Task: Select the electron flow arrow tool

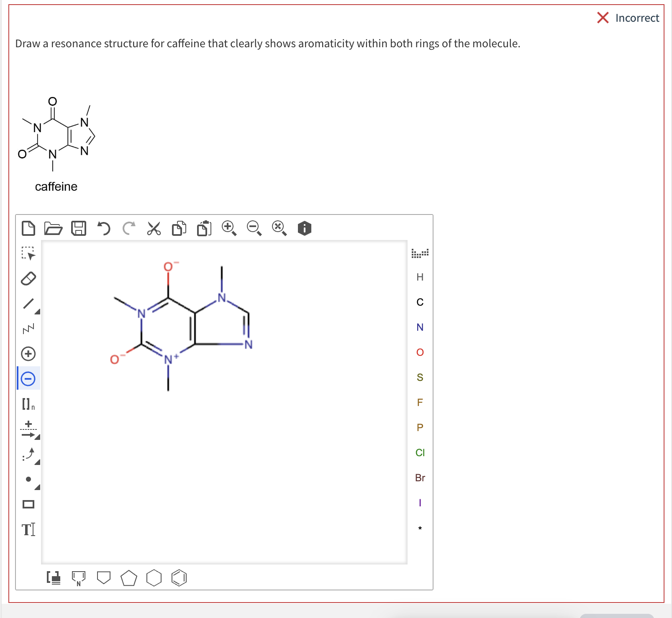Action: coord(28,454)
